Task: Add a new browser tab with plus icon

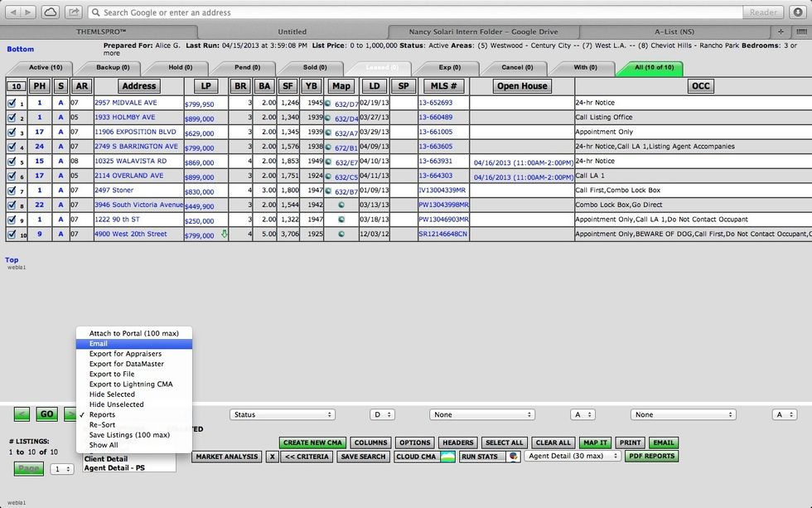Action: pos(781,31)
